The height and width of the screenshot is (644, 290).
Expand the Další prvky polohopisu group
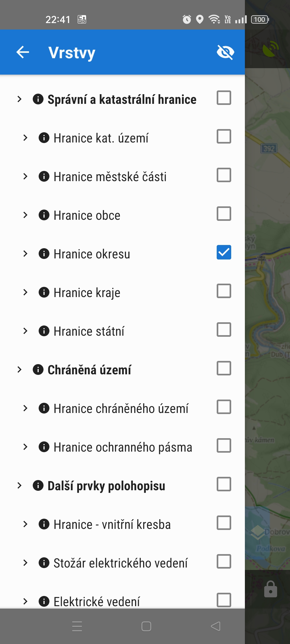[19, 485]
